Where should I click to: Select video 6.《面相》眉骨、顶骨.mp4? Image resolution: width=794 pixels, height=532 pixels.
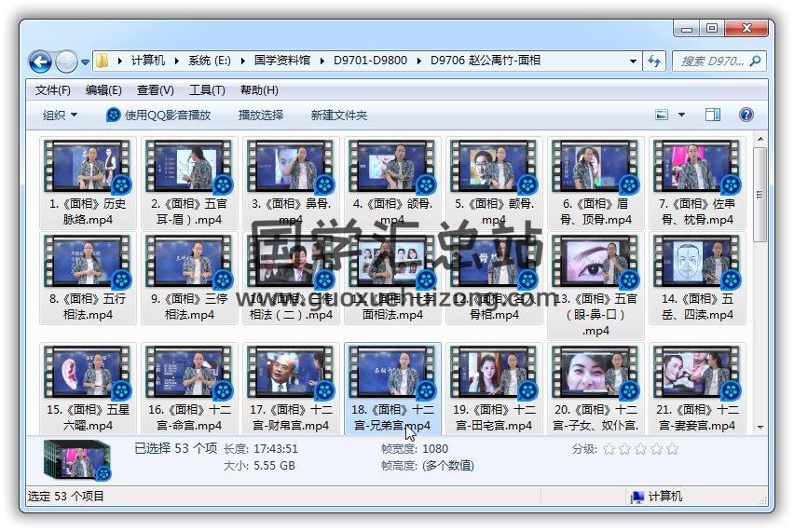pyautogui.click(x=596, y=184)
